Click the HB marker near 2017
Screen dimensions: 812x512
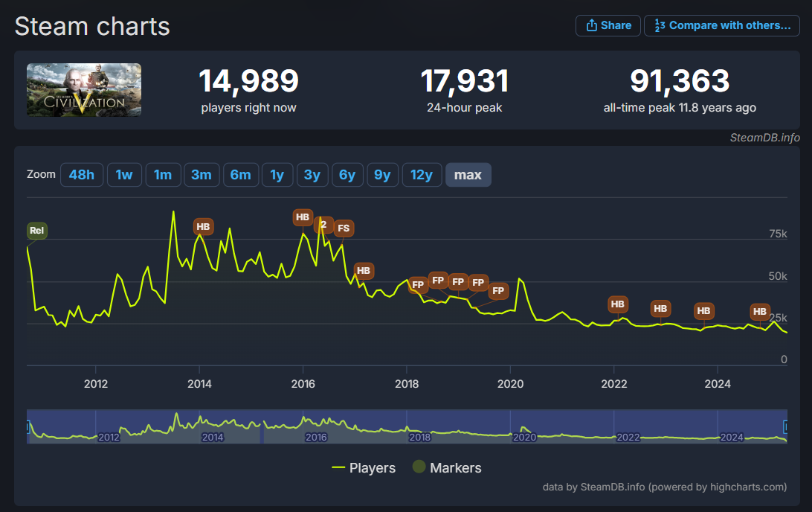coord(364,270)
